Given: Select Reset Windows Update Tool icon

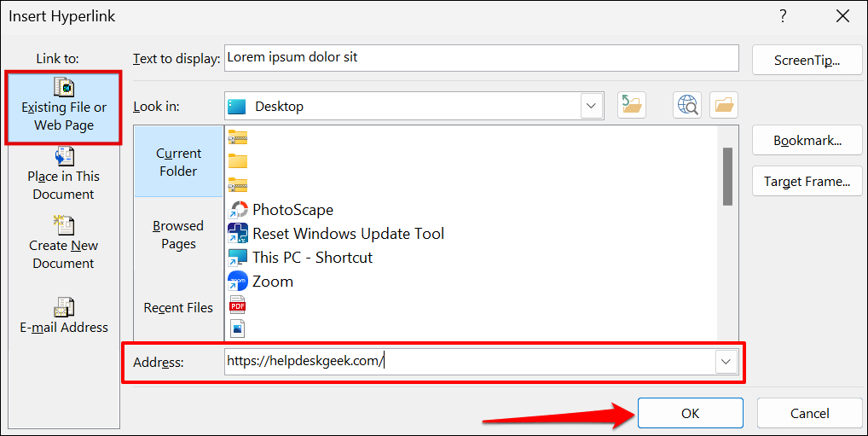Looking at the screenshot, I should tap(238, 234).
